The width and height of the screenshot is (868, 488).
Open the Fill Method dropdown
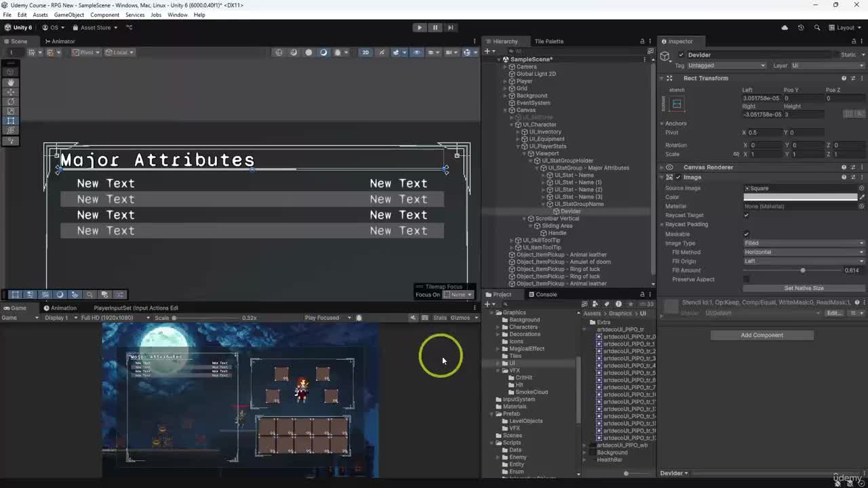pyautogui.click(x=804, y=252)
